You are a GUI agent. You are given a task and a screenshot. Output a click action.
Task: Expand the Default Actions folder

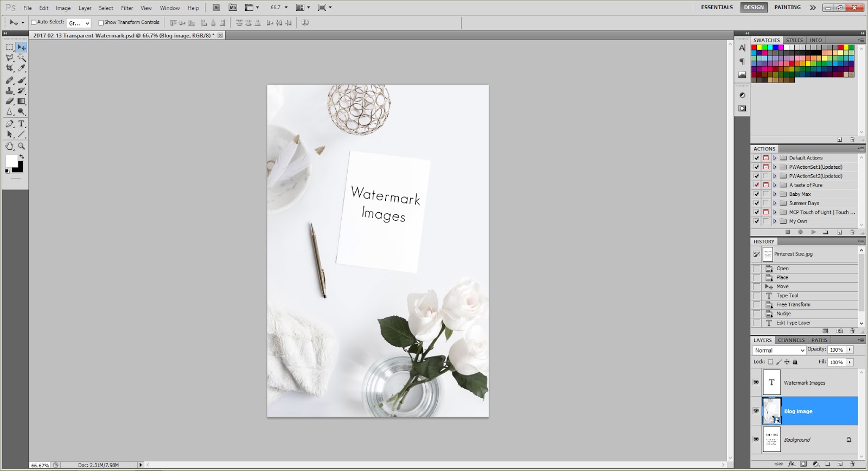tap(775, 158)
